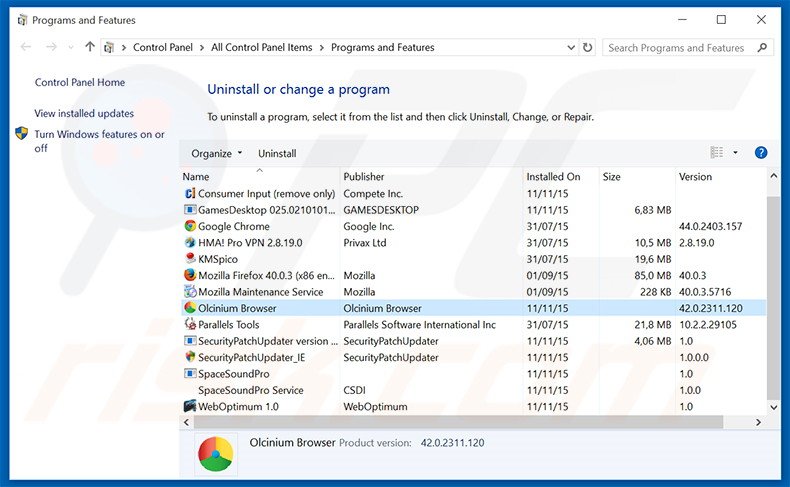Open the Organize dropdown menu
Screen dimensions: 790x487
(217, 153)
